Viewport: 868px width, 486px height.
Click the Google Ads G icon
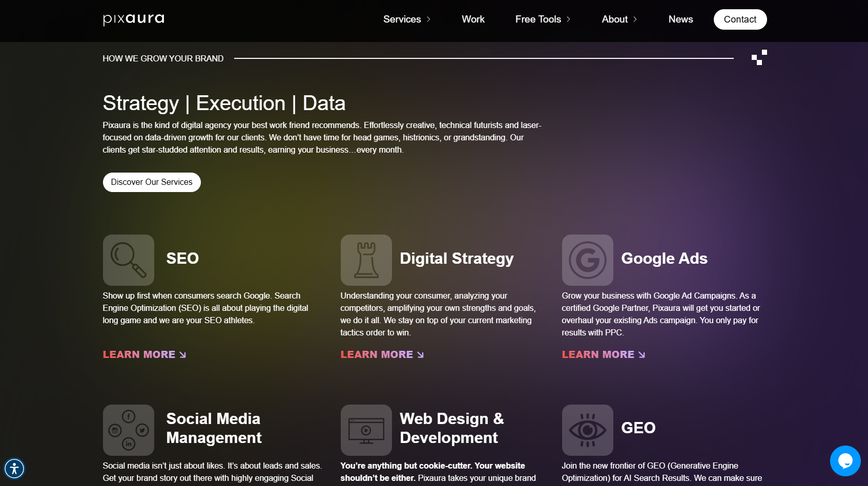click(x=587, y=260)
